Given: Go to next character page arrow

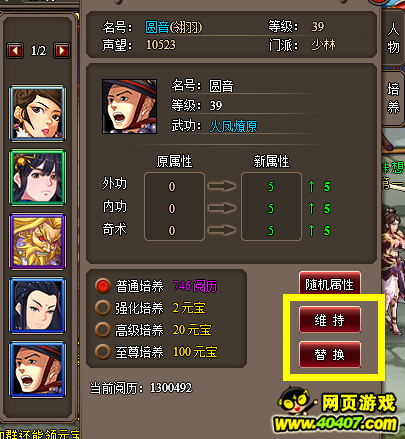Looking at the screenshot, I should [62, 51].
